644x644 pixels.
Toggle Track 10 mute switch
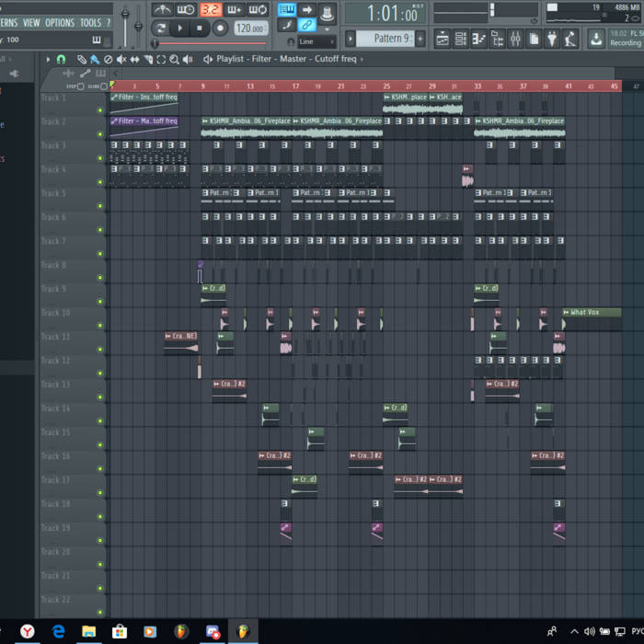100,325
